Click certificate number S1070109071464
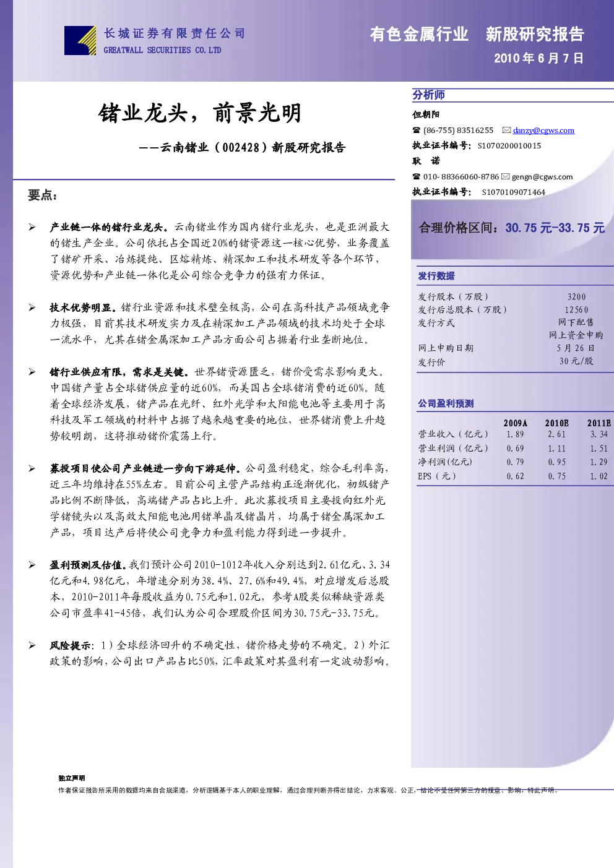This screenshot has height=868, width=614. coord(514,192)
